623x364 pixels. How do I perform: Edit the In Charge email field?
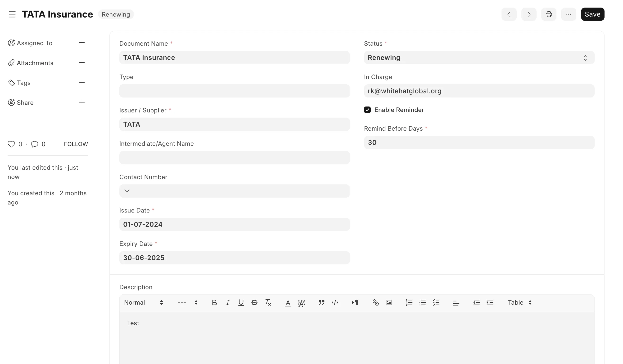click(479, 91)
